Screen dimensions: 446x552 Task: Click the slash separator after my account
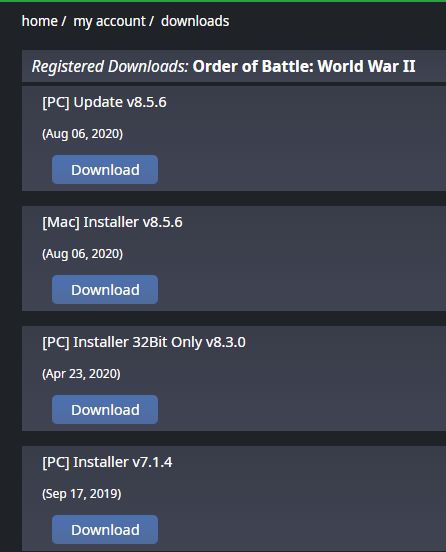pos(151,21)
